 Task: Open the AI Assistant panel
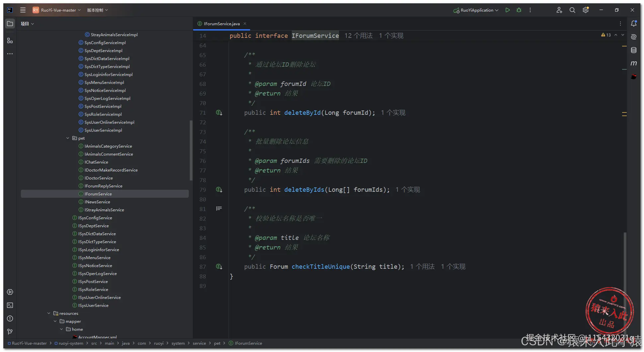[x=634, y=37]
